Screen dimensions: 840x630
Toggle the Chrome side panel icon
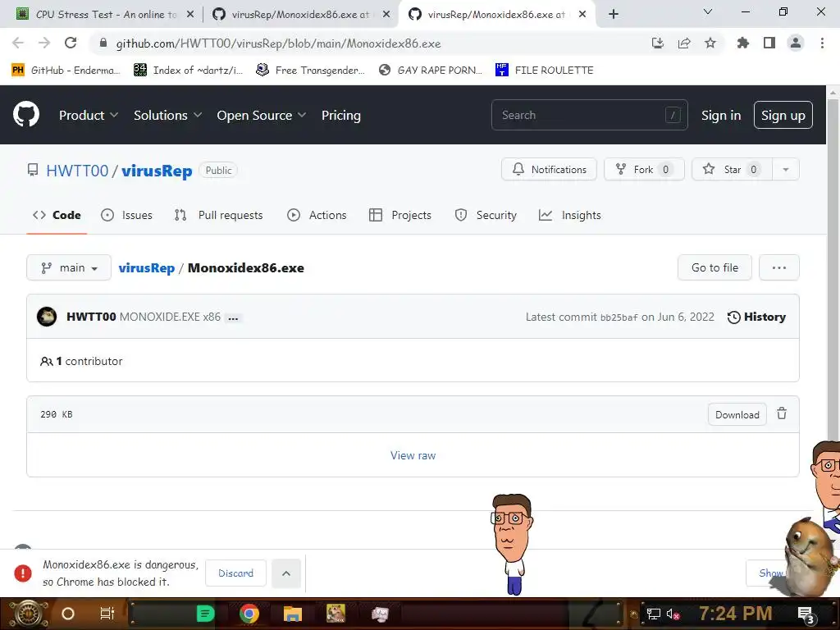[x=769, y=43]
